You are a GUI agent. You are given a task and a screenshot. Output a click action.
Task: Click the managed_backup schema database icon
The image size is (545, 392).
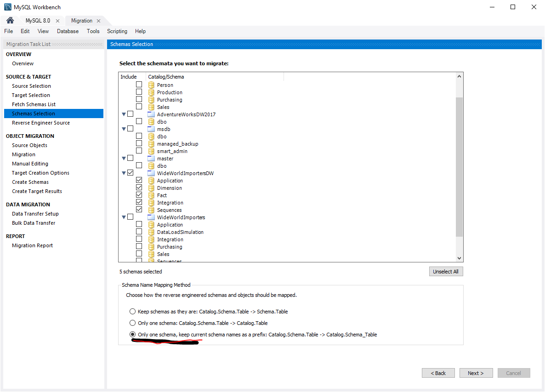[x=151, y=144]
